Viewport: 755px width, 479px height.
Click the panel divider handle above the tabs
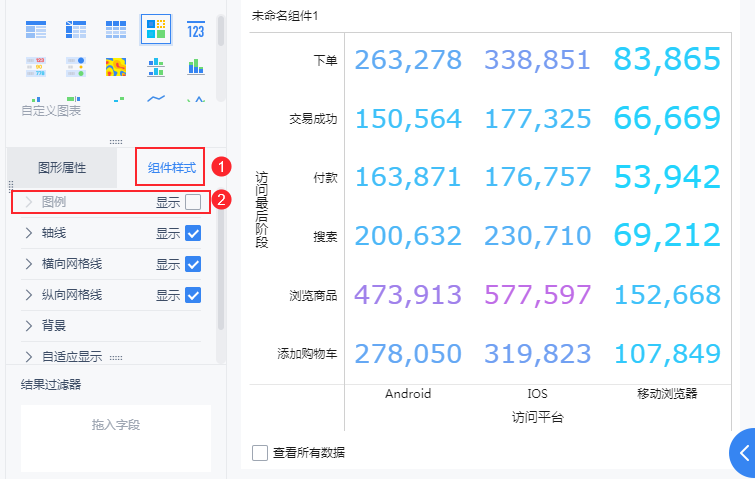(x=116, y=142)
